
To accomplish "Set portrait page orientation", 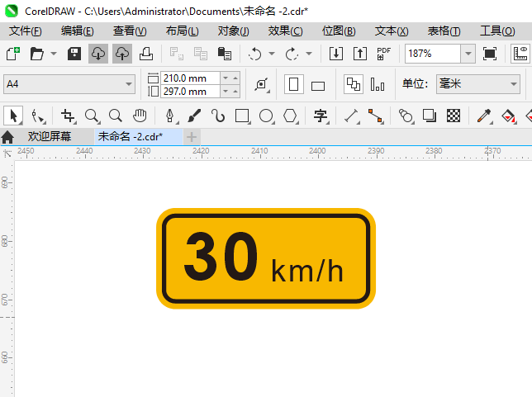I will [x=294, y=84].
